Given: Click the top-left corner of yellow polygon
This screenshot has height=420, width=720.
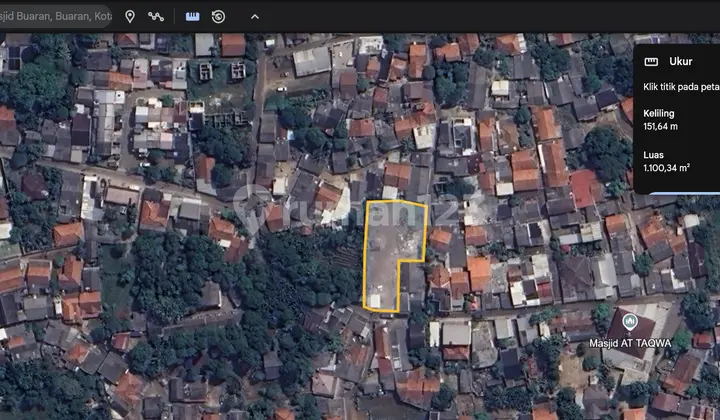Looking at the screenshot, I should click(365, 202).
